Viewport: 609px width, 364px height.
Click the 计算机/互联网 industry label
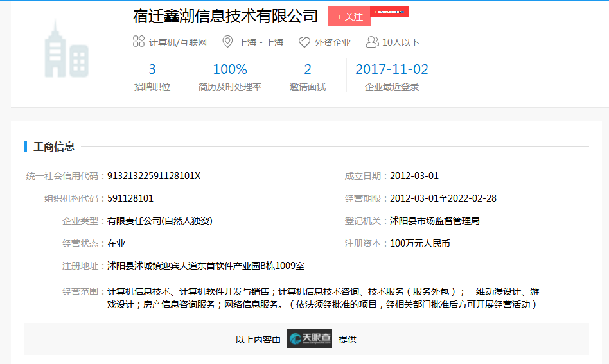pyautogui.click(x=178, y=42)
